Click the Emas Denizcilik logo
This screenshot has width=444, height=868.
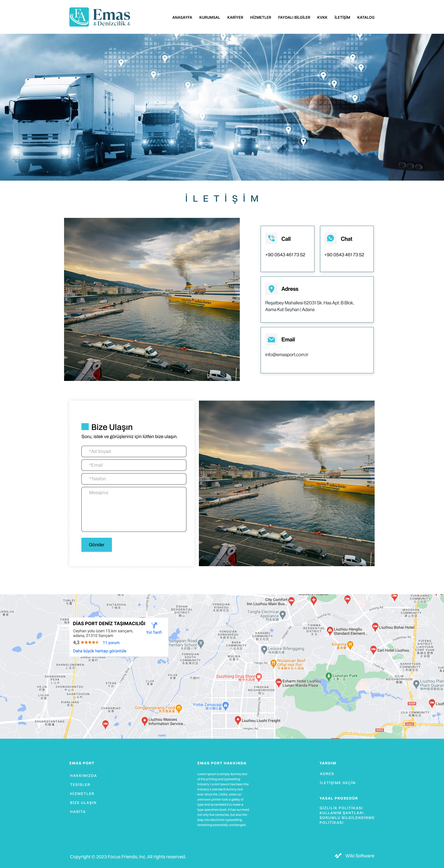point(100,17)
